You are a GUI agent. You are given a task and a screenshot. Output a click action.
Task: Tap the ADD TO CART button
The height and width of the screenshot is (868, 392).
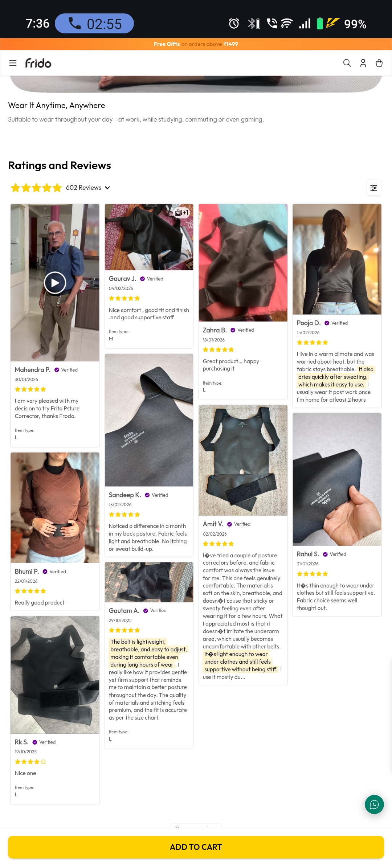tap(196, 847)
